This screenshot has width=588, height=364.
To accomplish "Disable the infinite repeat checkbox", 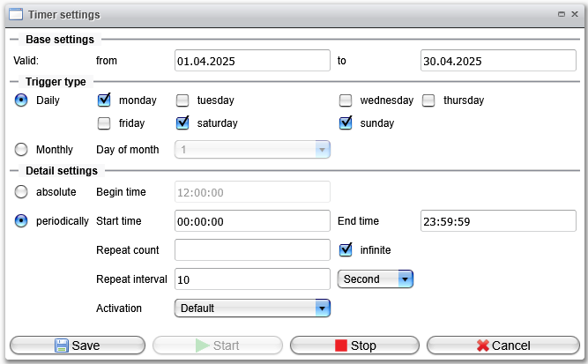I will pos(346,249).
